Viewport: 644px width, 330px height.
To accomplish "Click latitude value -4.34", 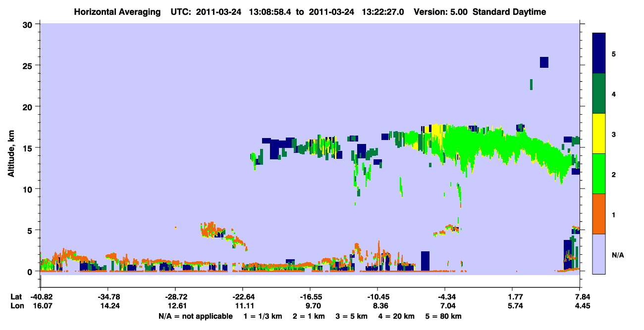I will (x=445, y=297).
